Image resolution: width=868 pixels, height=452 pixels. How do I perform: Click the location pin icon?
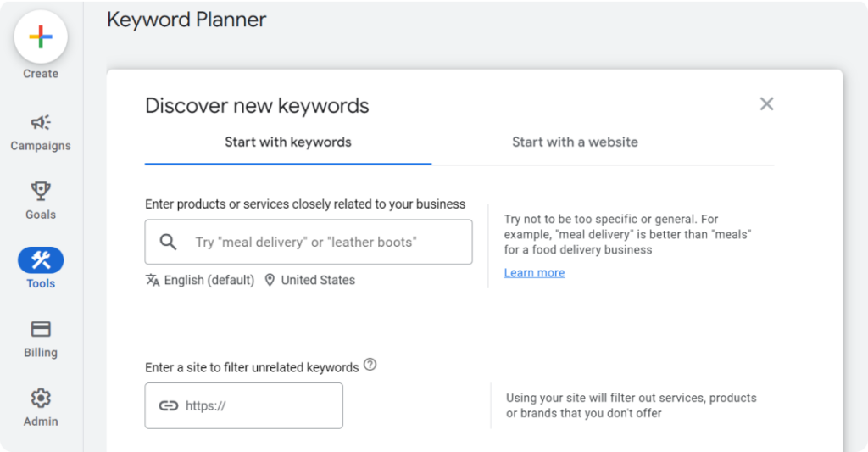coord(270,280)
